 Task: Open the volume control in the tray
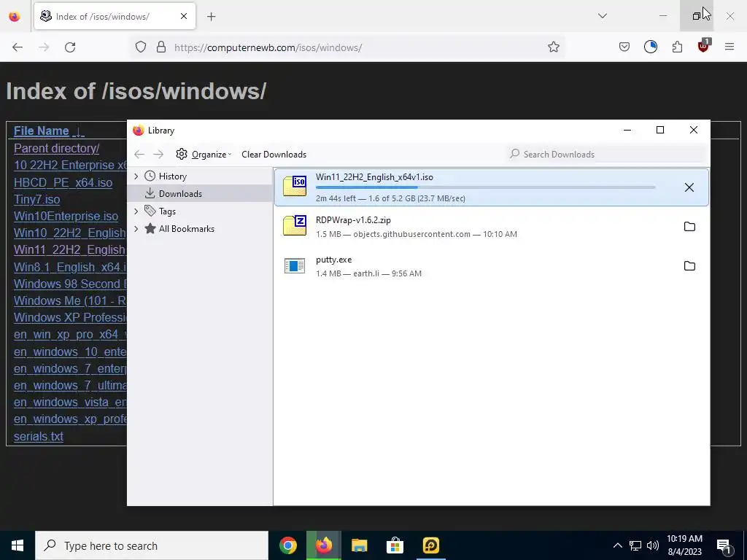653,545
